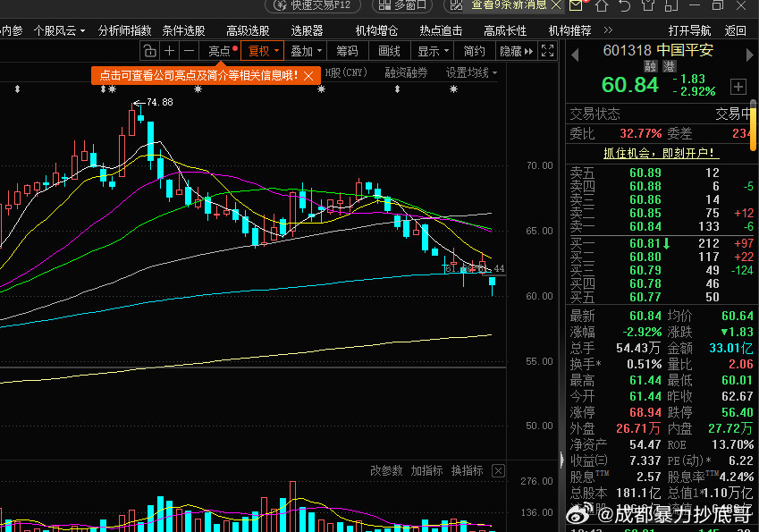This screenshot has width=759, height=532.
Task: Click the layout icon beside the shirt icon
Action: click(x=671, y=5)
